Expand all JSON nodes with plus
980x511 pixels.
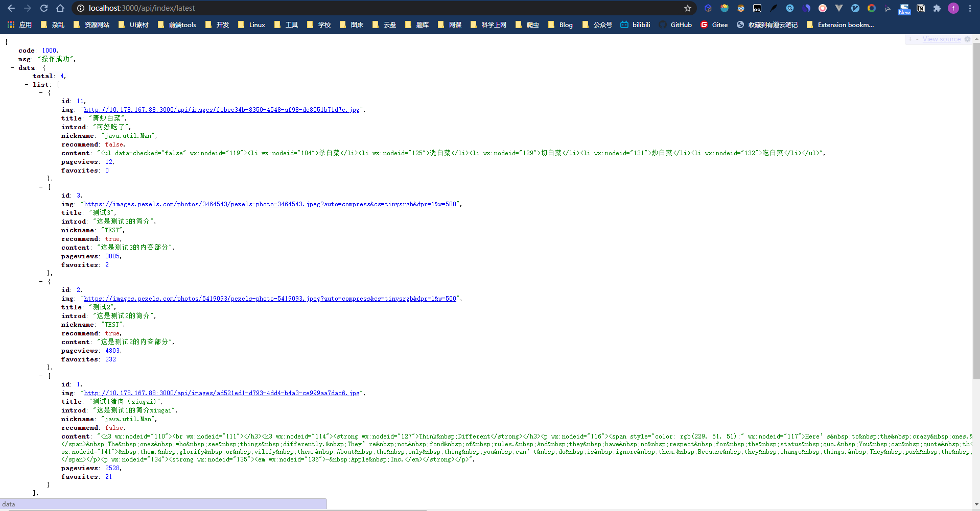pos(910,39)
